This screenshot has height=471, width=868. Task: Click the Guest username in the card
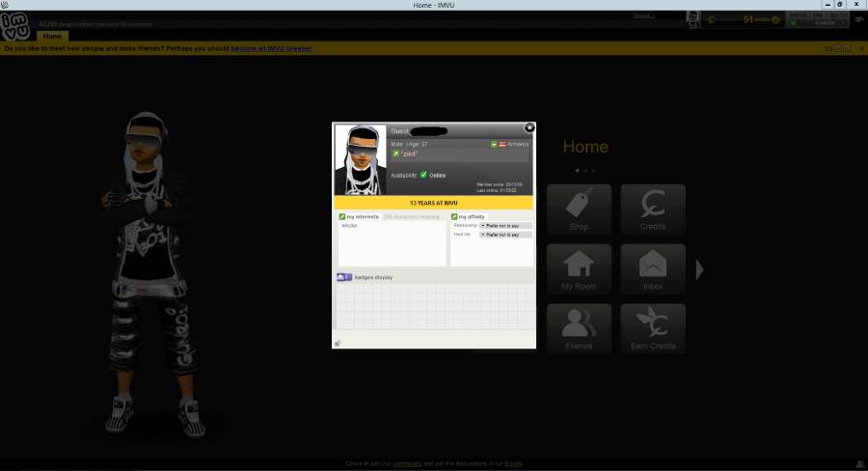(x=420, y=131)
